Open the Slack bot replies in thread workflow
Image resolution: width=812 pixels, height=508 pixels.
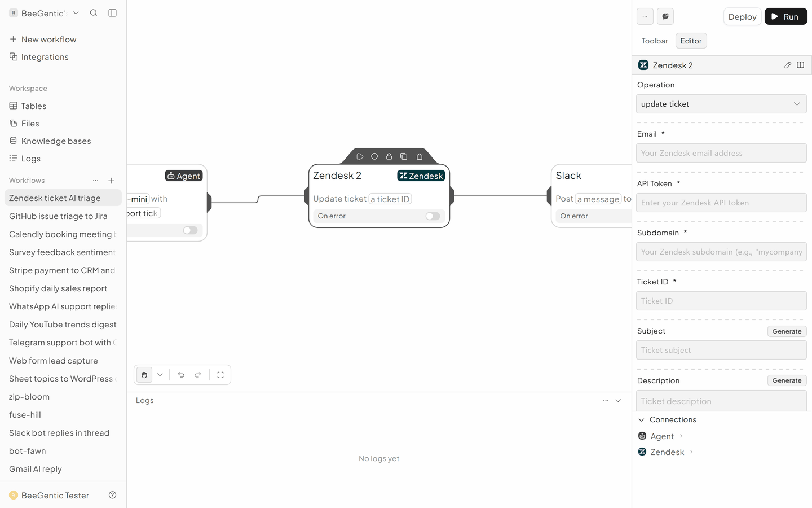click(x=63, y=433)
